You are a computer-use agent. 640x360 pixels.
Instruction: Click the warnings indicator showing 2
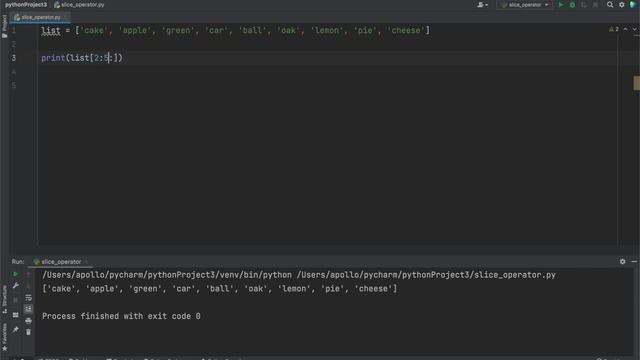pos(613,29)
